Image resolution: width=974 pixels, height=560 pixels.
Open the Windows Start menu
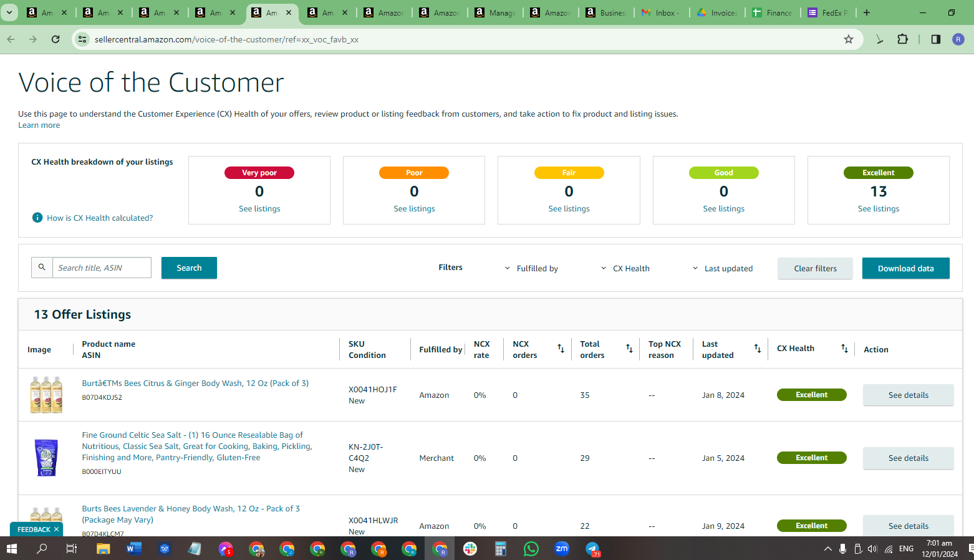tap(12, 549)
